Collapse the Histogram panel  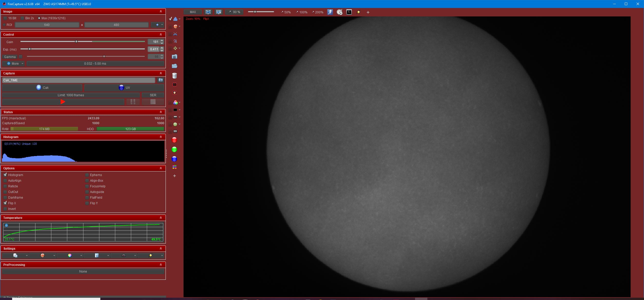click(x=161, y=137)
